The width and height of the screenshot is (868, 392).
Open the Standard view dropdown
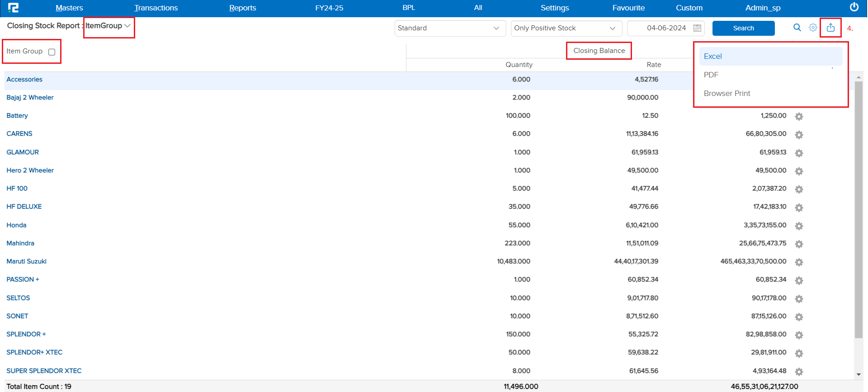point(450,28)
